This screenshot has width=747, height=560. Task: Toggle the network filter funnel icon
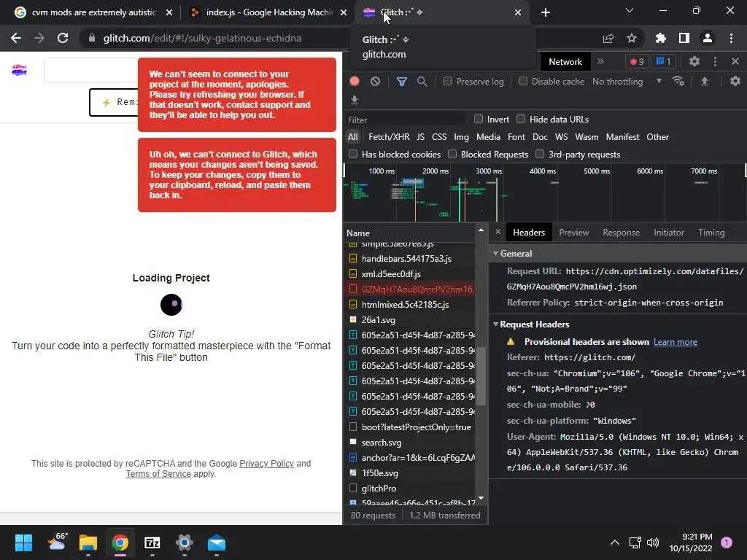pyautogui.click(x=402, y=82)
